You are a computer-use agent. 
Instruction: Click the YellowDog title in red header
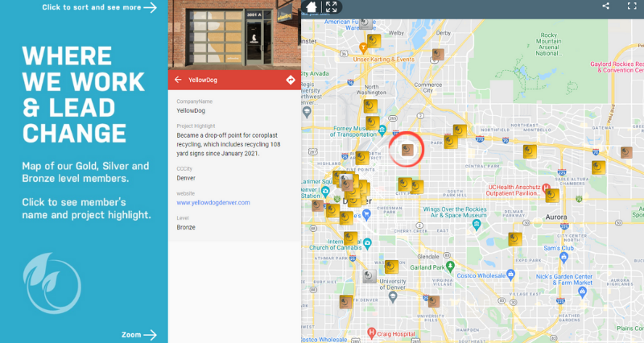pyautogui.click(x=203, y=80)
